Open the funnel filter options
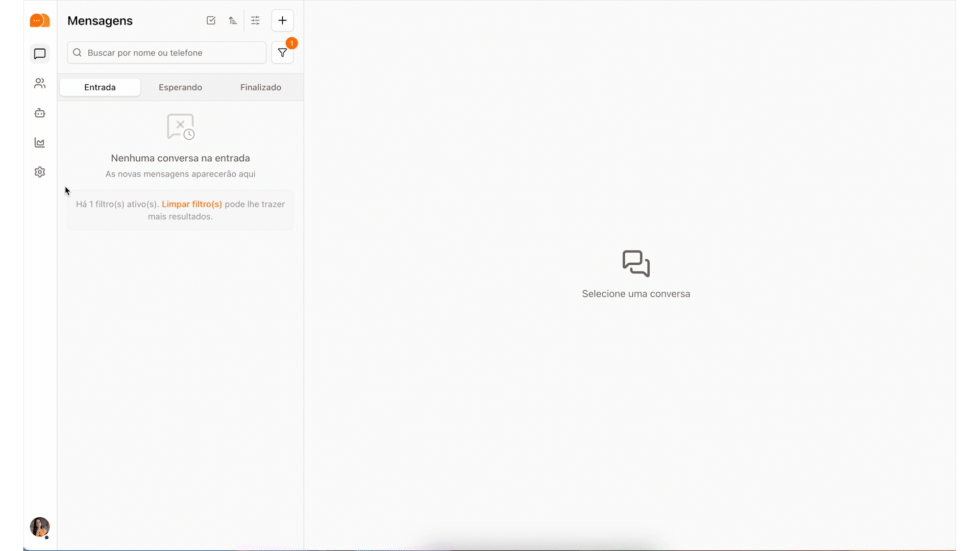980x551 pixels. [x=283, y=52]
